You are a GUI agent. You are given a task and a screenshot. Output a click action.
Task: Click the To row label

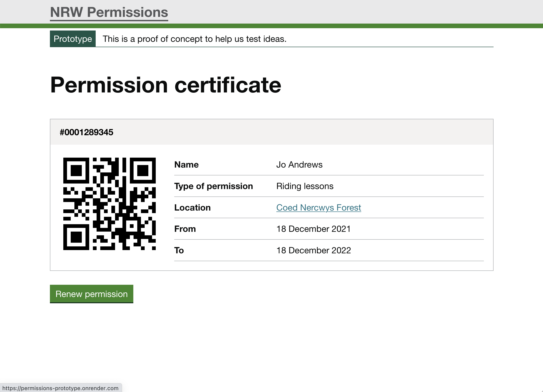pyautogui.click(x=179, y=251)
